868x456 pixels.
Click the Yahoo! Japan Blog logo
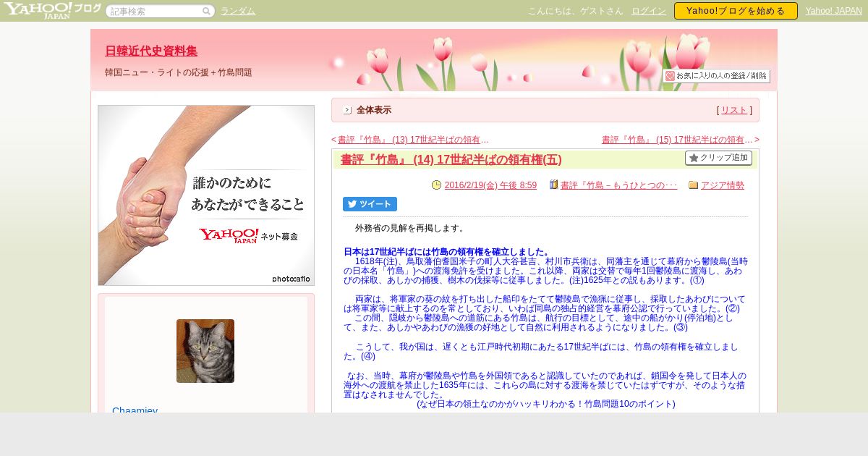coord(52,10)
